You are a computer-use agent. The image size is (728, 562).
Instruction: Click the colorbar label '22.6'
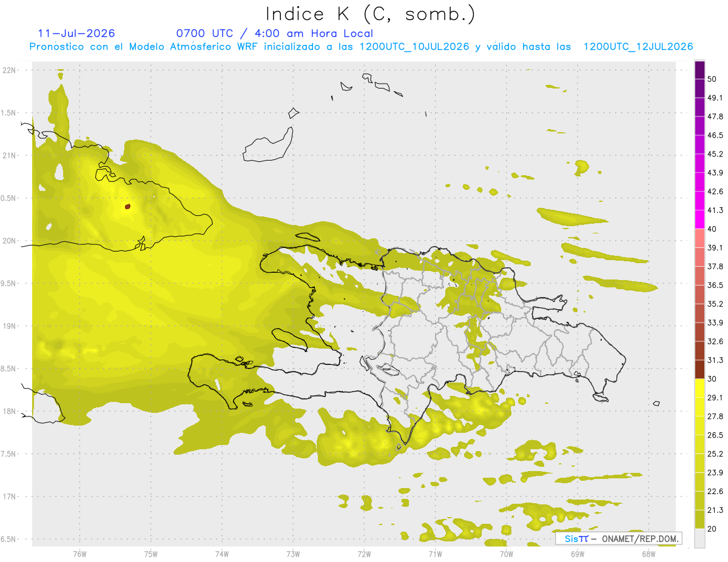coord(715,491)
